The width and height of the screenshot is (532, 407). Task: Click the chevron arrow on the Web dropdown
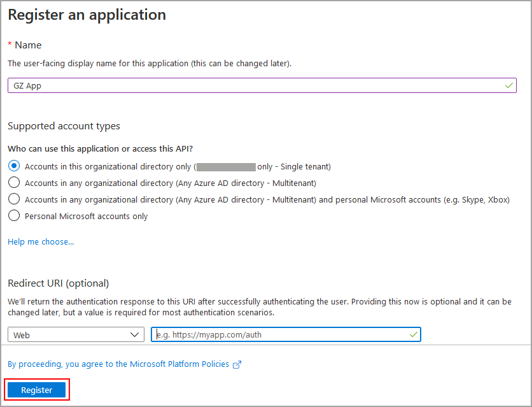click(135, 335)
